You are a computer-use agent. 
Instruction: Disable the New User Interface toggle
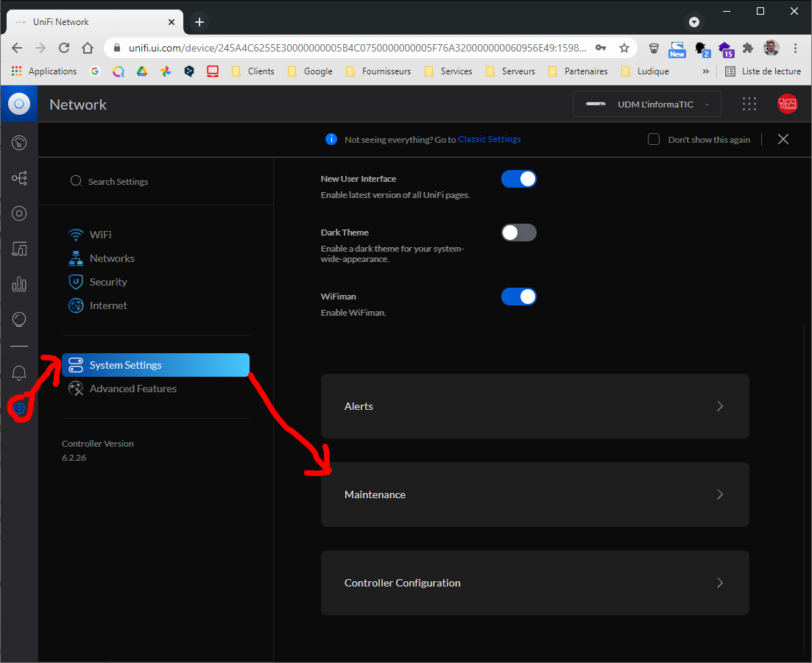518,179
